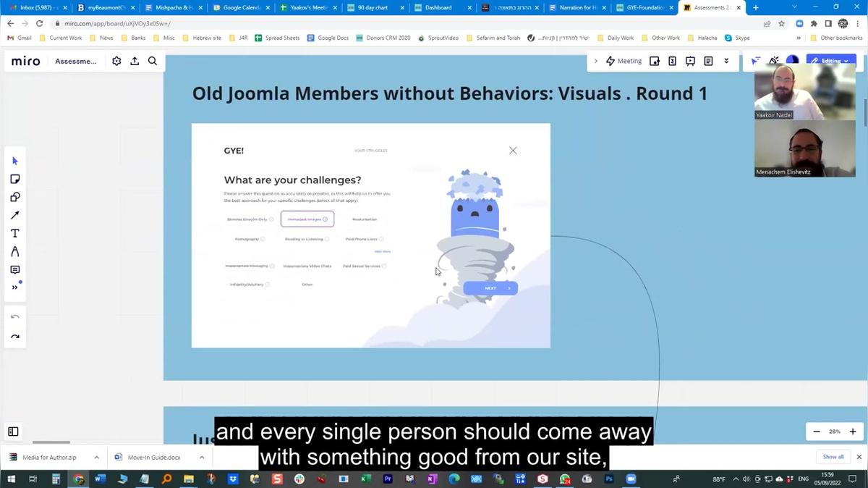This screenshot has width=868, height=488.
Task: Go back in browser history
Action: pos(10,23)
